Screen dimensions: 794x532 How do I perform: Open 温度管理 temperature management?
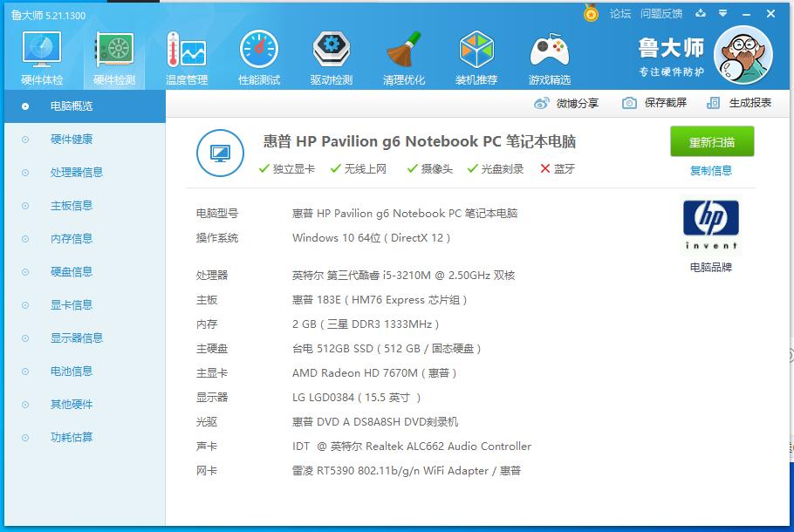coord(188,55)
